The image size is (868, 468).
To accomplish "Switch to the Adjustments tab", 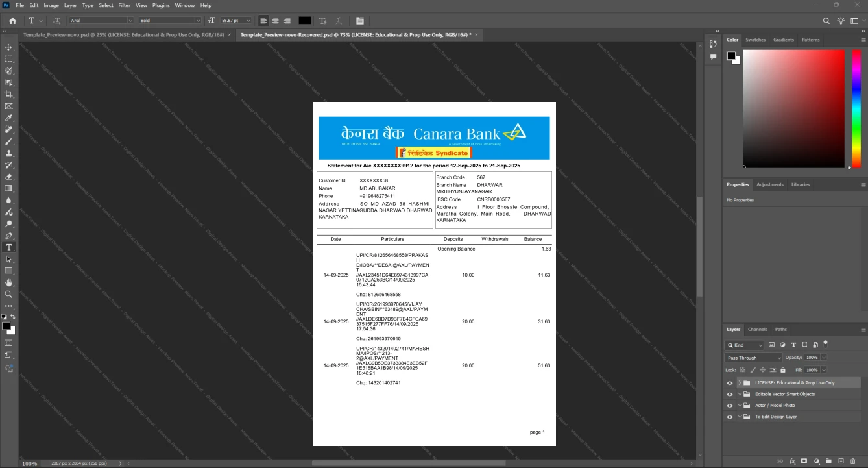I will coord(770,184).
